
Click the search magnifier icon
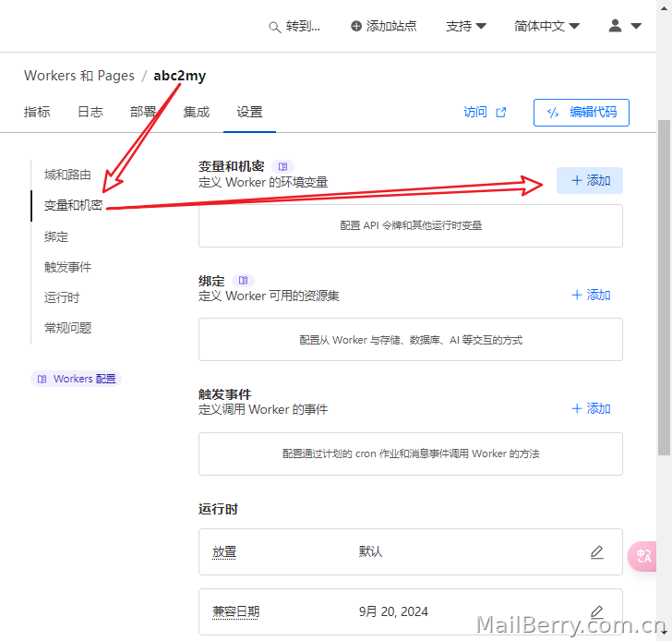tap(274, 27)
